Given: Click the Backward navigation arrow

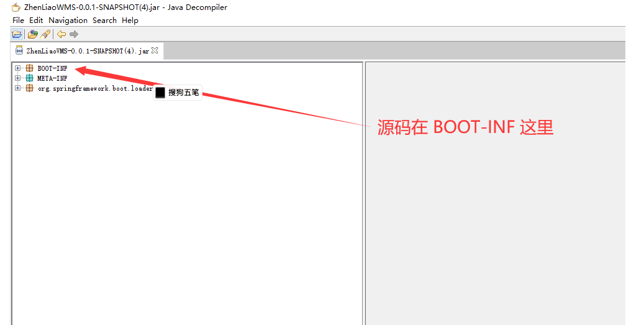Looking at the screenshot, I should (x=61, y=34).
